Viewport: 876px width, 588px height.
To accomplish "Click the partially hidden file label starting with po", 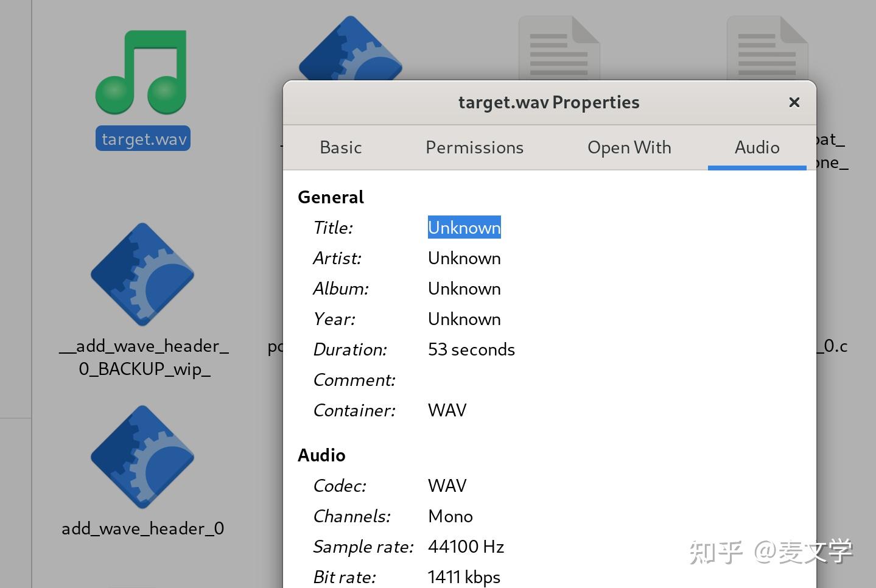I will point(275,346).
